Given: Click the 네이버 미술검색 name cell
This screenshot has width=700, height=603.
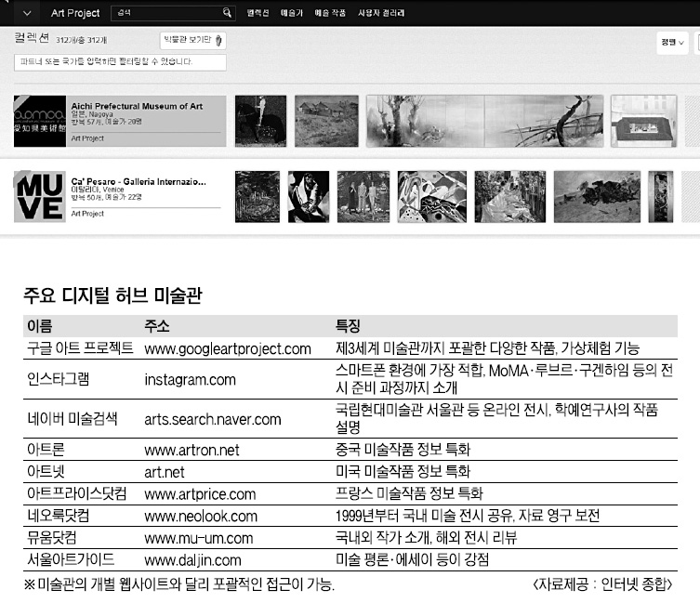Looking at the screenshot, I should (x=73, y=419).
